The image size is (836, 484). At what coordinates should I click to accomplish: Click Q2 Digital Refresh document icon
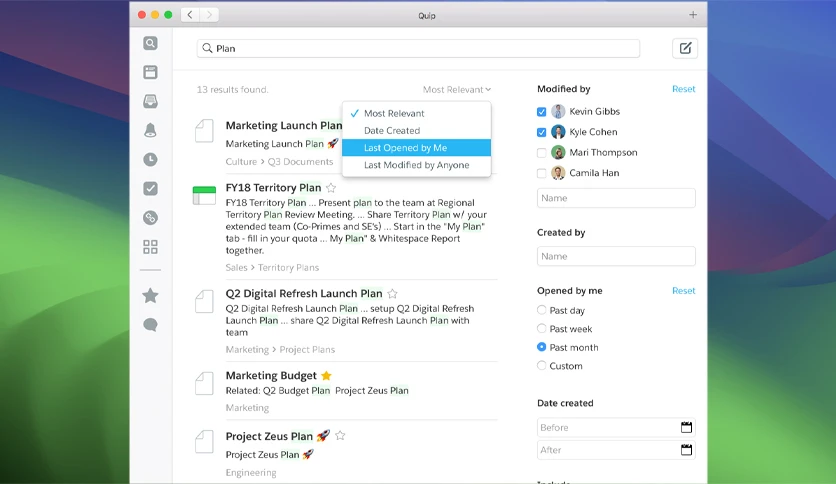204,301
